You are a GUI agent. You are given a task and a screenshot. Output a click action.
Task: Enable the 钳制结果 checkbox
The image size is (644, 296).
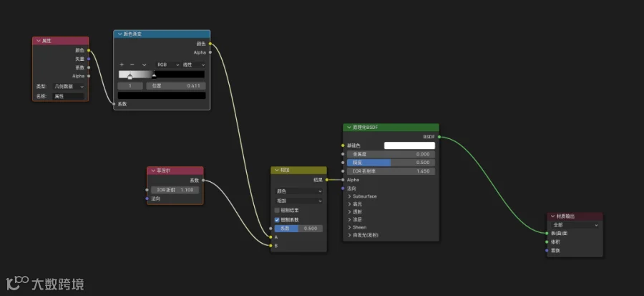[277, 210]
